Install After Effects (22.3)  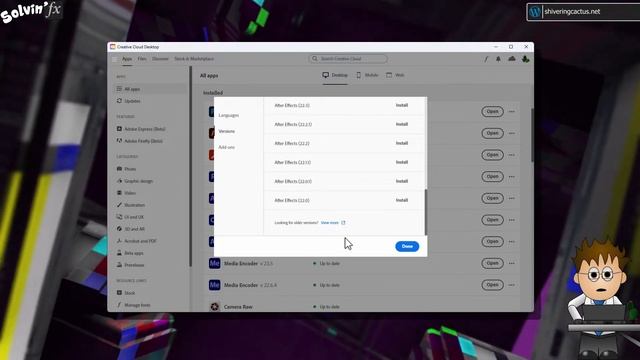402,105
